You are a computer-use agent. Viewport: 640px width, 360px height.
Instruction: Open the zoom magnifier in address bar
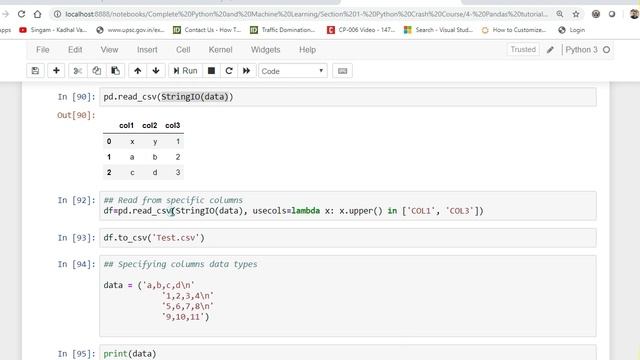[x=560, y=14]
